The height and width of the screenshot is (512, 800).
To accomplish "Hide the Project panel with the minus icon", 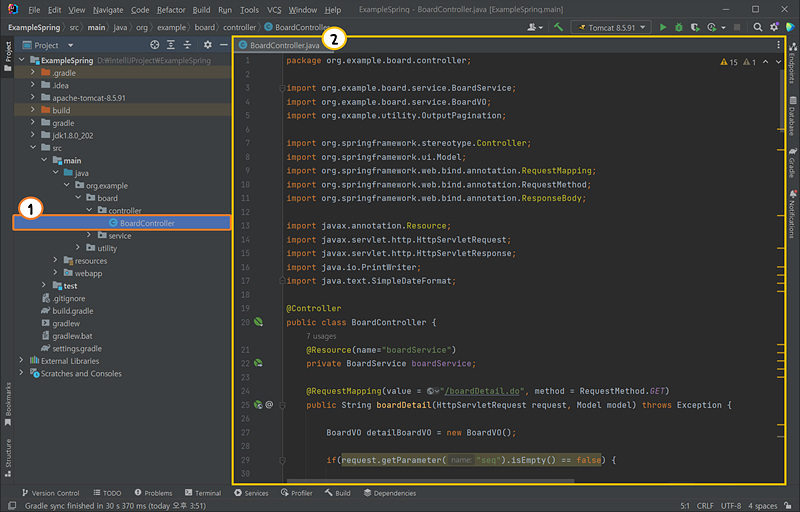I will pos(223,45).
